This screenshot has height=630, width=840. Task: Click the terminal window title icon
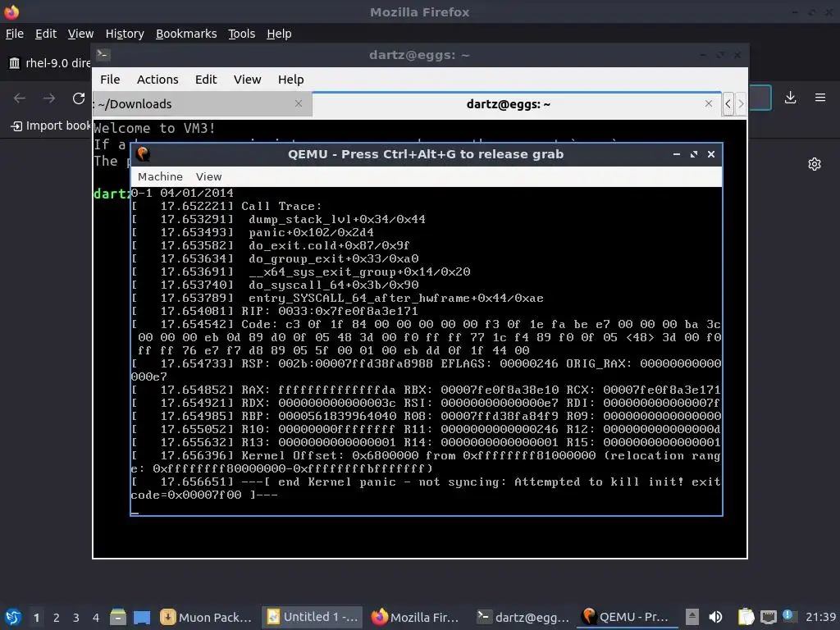103,55
